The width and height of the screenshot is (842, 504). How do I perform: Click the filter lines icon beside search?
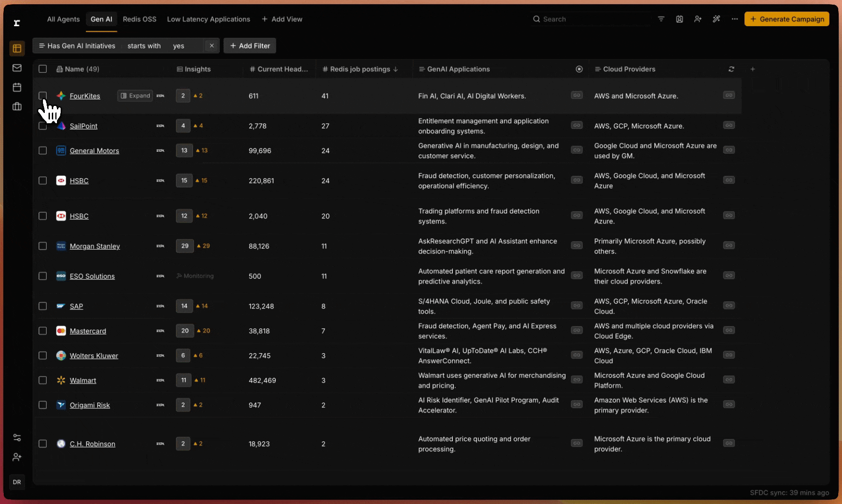point(661,19)
